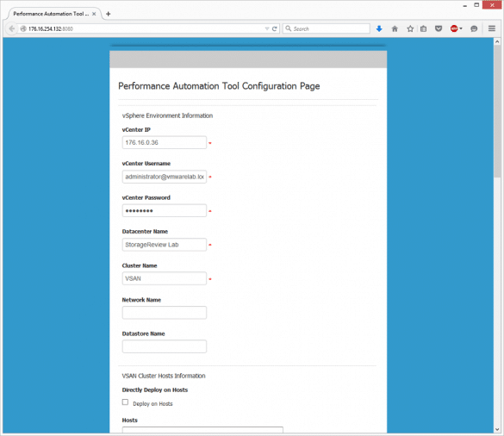Screen dimensions: 504x436
Task: Click the address bar showing 176.16.254.132
Action: tap(141, 28)
